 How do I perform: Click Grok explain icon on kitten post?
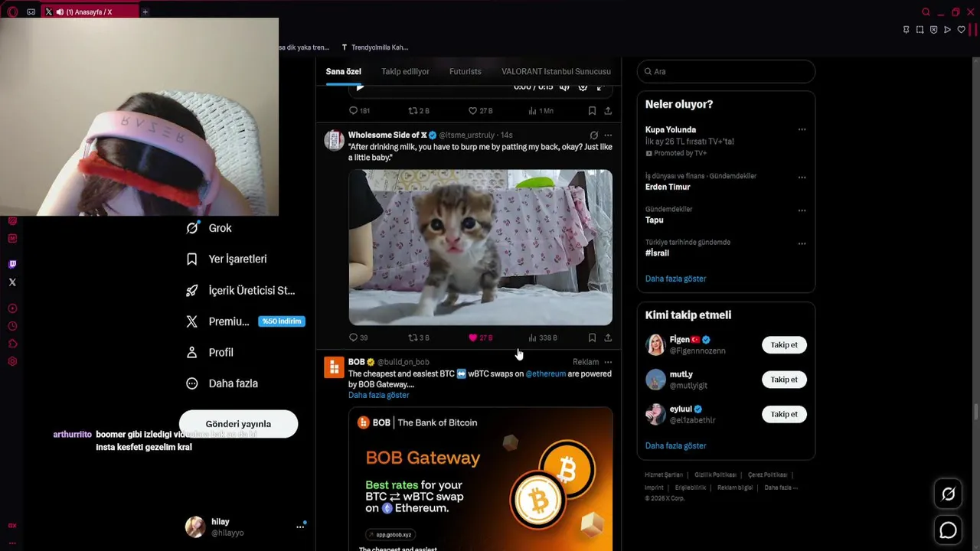(593, 135)
